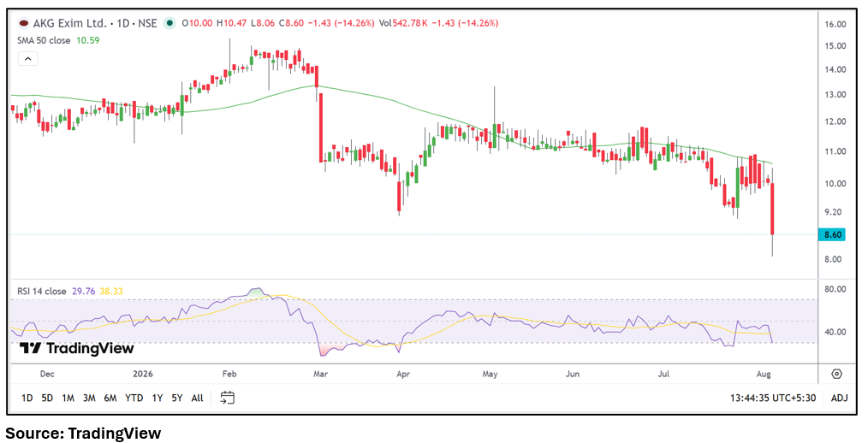Click the Vol 542.78K readout

point(403,23)
